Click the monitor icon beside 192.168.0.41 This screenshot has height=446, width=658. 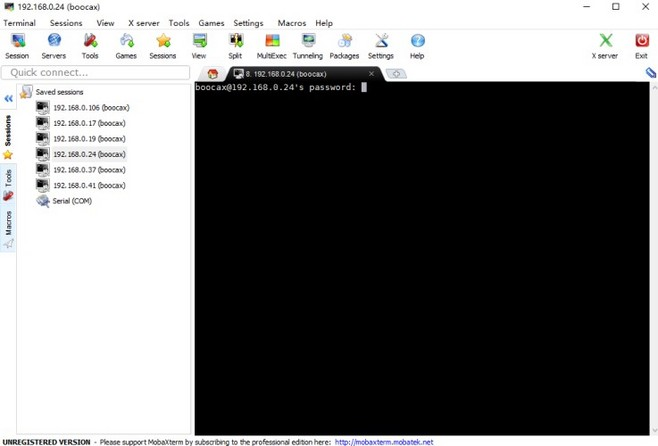(42, 185)
